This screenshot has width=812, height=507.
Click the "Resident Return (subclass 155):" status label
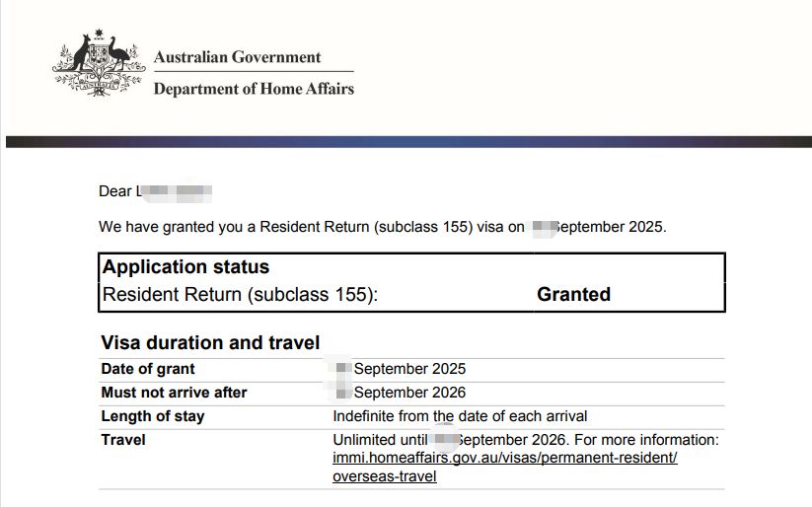click(240, 294)
